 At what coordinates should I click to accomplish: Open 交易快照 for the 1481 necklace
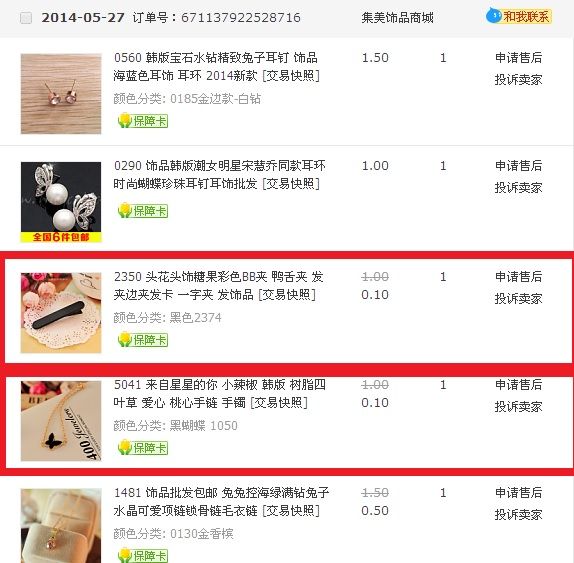coord(291,511)
